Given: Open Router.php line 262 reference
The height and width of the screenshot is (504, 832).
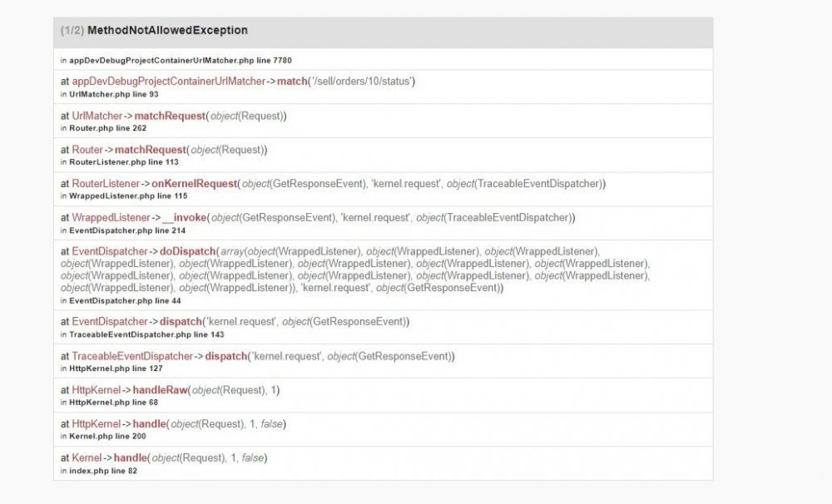Looking at the screenshot, I should (107, 128).
